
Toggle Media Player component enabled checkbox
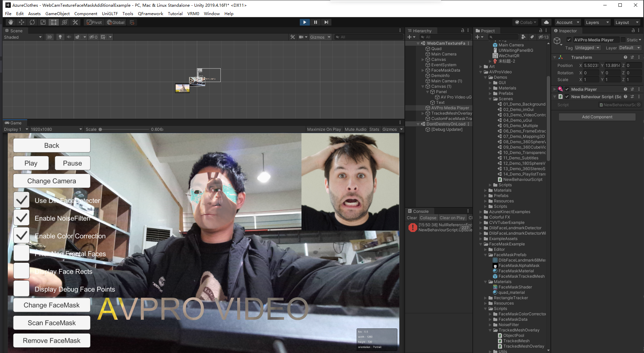(567, 89)
